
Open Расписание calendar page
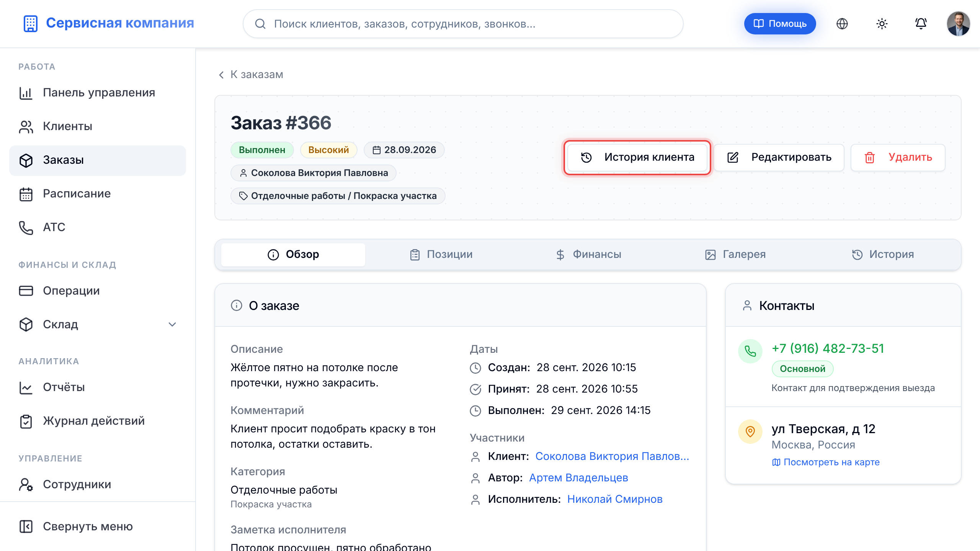(x=98, y=194)
